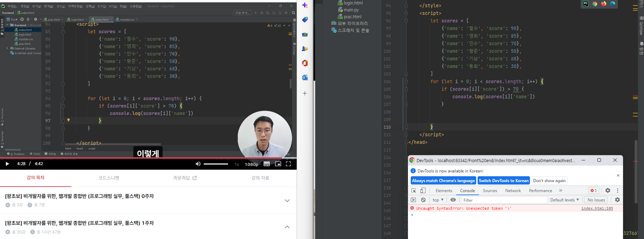Clear the DevTools console
This screenshot has height=239, width=644.
[423, 200]
